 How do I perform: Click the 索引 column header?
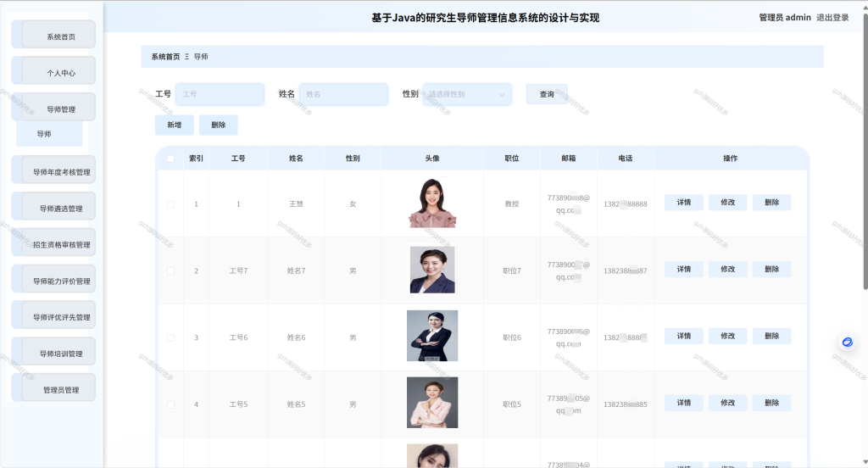[x=196, y=159]
